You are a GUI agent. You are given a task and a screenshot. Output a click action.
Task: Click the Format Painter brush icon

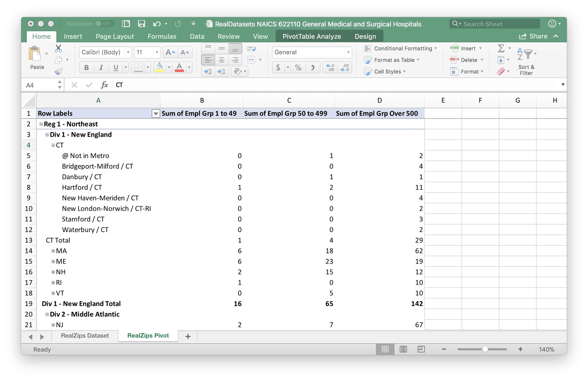(x=59, y=71)
